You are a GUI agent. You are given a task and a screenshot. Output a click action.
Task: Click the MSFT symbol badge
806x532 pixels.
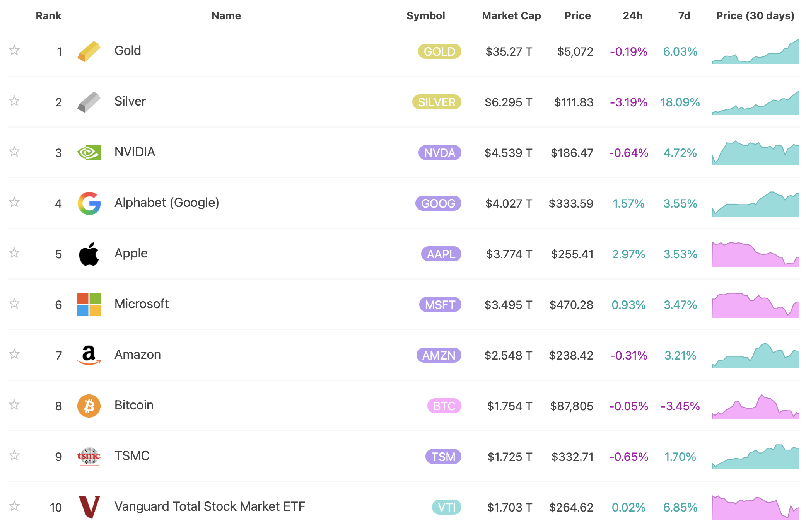[440, 305]
